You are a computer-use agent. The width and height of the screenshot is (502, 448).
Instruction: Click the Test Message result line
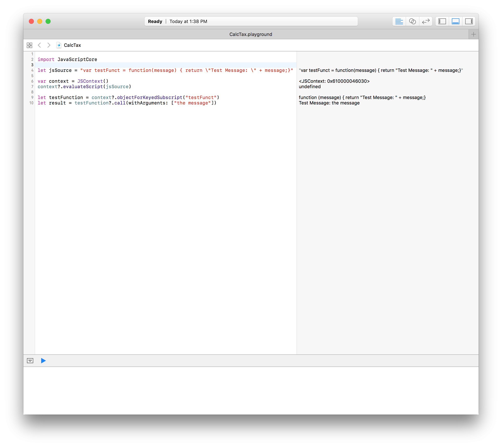(x=329, y=103)
